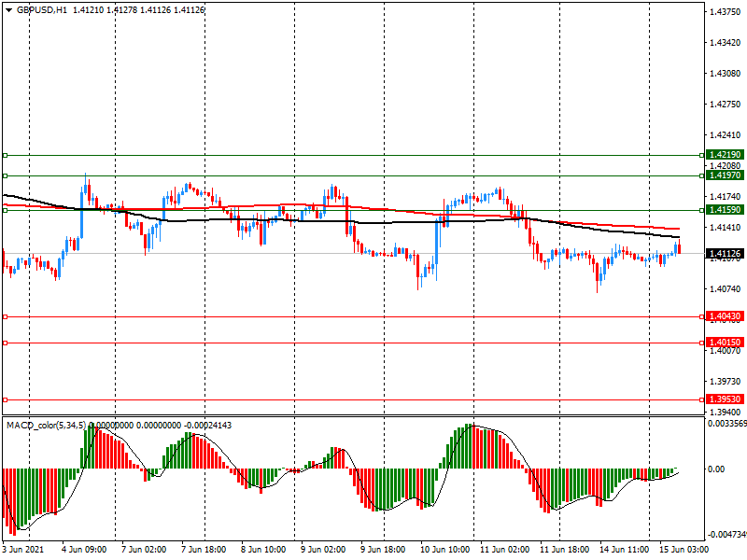Click the red 1.39530 price label
The height and width of the screenshot is (560, 747).
pyautogui.click(x=725, y=399)
